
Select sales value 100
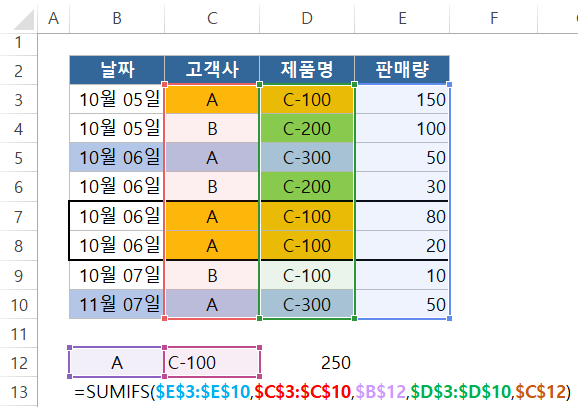[402, 128]
